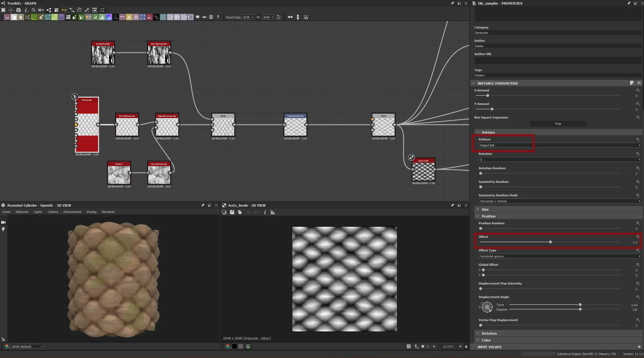Open the Renderer menu in 3D view
Viewport: 644px width, 358px height.
click(x=108, y=212)
